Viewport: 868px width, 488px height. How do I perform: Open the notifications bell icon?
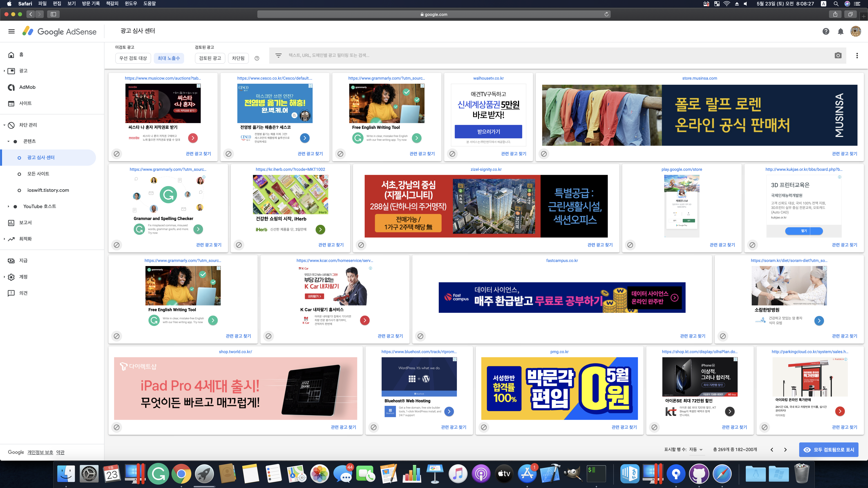840,31
